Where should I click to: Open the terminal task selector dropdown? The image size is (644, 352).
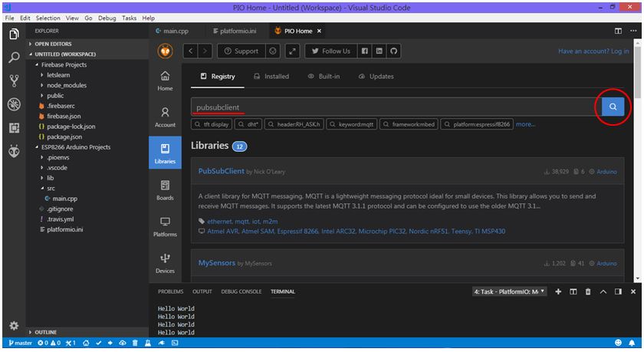(x=509, y=291)
